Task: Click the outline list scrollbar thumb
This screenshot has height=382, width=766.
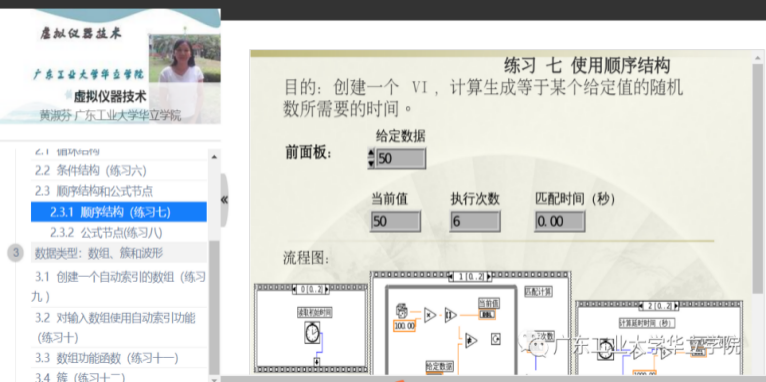Action: [x=214, y=307]
